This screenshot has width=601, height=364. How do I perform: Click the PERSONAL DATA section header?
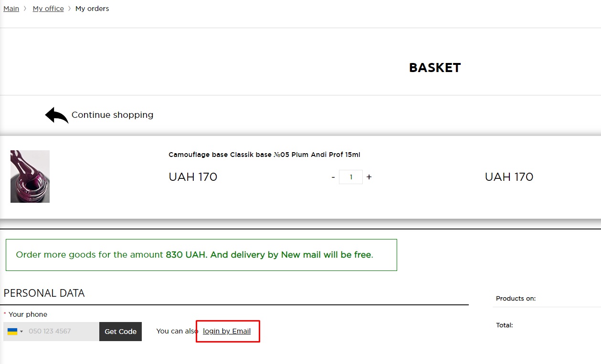[x=44, y=293]
